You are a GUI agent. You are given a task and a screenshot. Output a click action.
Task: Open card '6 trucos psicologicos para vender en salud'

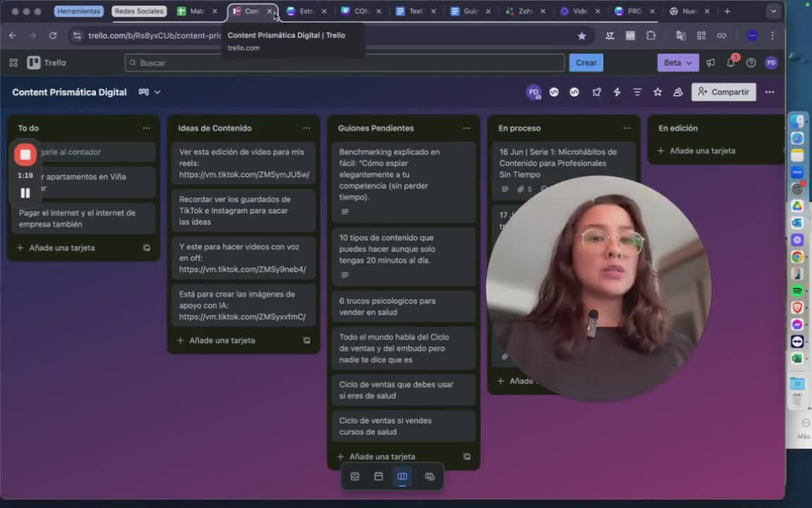404,306
